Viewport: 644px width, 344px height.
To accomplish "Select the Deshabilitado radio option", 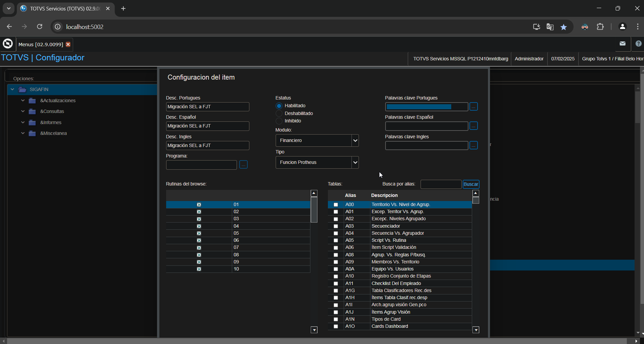I will [x=279, y=114].
